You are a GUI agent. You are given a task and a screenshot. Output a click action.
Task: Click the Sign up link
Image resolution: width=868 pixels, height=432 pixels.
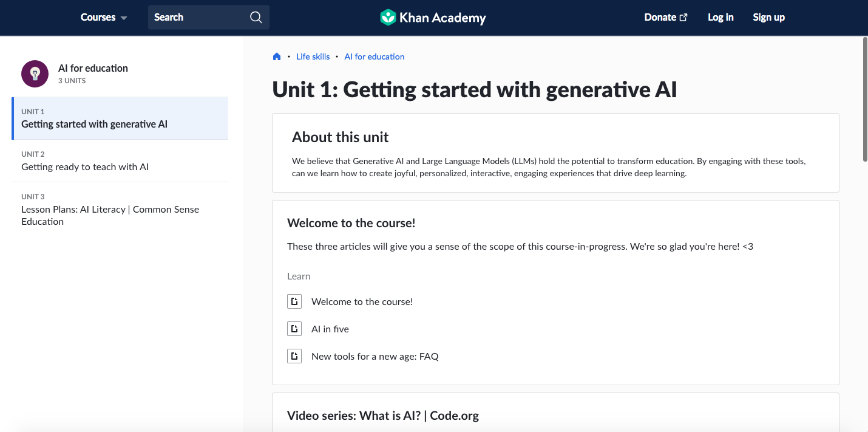pos(768,18)
